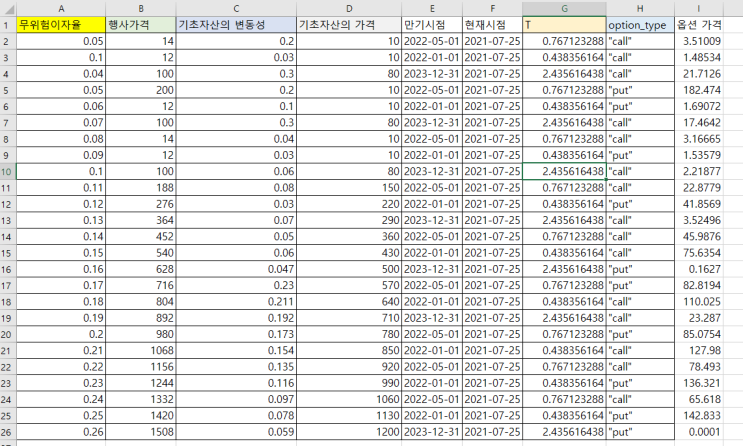This screenshot has height=446, width=743.
Task: Click option price cell 127.98
Action: pos(698,351)
